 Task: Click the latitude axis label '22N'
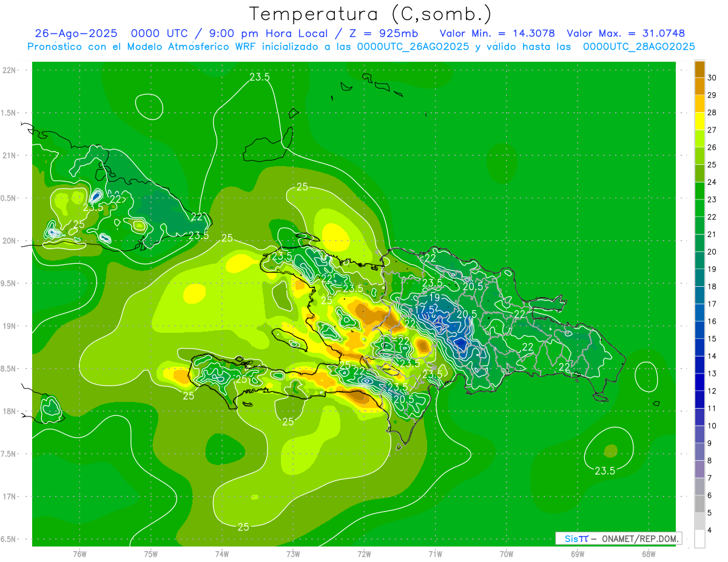(10, 70)
